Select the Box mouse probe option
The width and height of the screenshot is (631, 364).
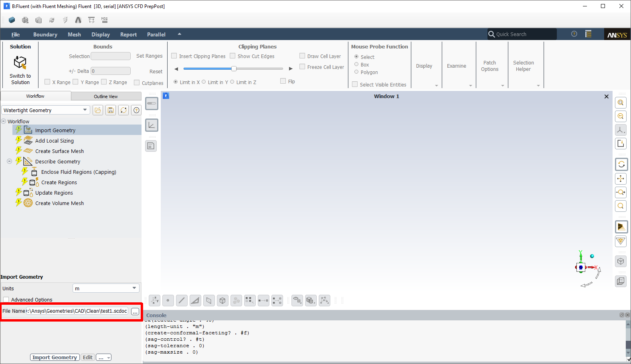(356, 64)
